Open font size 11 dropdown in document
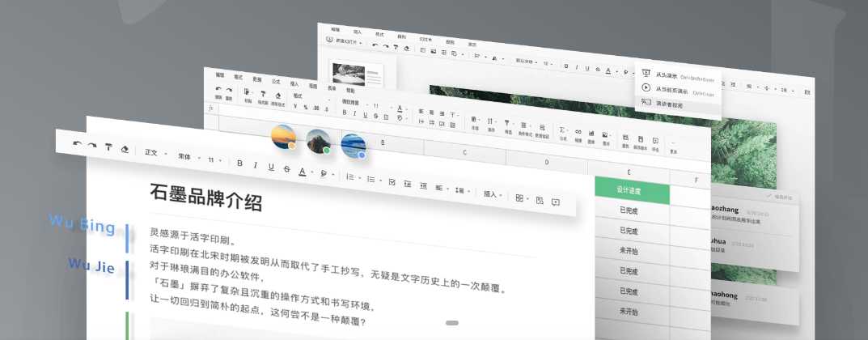868x340 pixels. click(215, 160)
